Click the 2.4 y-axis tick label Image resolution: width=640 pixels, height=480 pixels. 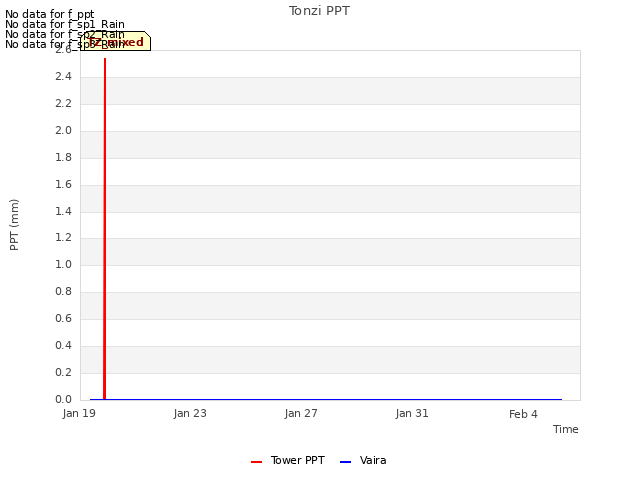click(63, 76)
